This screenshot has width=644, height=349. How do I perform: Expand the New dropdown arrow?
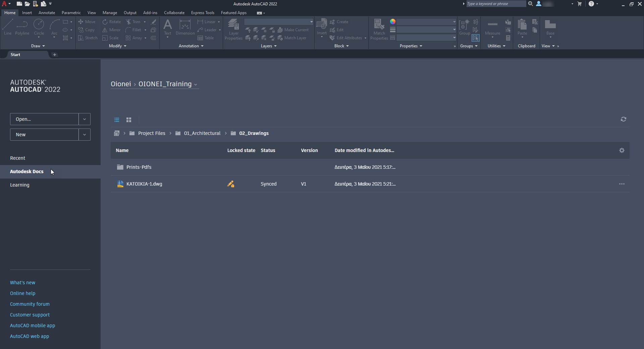[85, 135]
